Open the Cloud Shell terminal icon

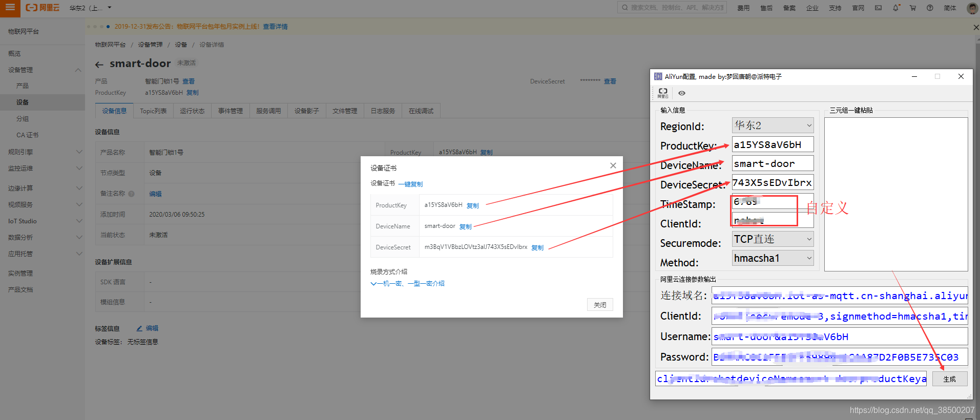pos(878,8)
